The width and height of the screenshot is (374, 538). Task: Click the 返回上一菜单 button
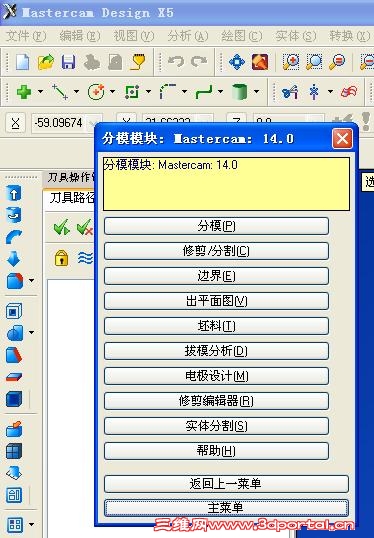[226, 484]
